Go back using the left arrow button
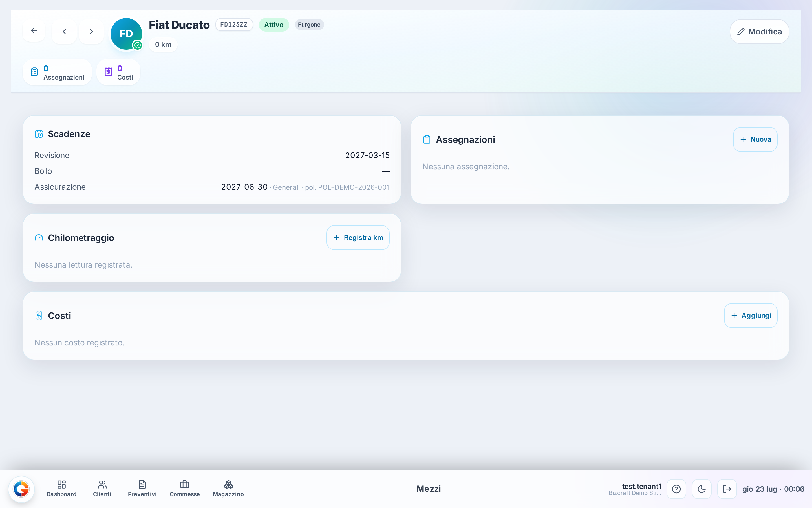 [34, 31]
